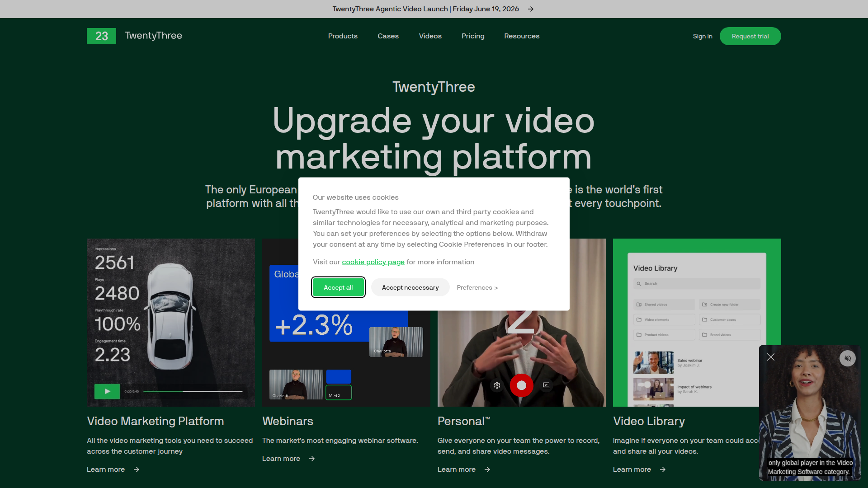Click Learn more under Video Library
The width and height of the screenshot is (868, 488).
tap(632, 469)
